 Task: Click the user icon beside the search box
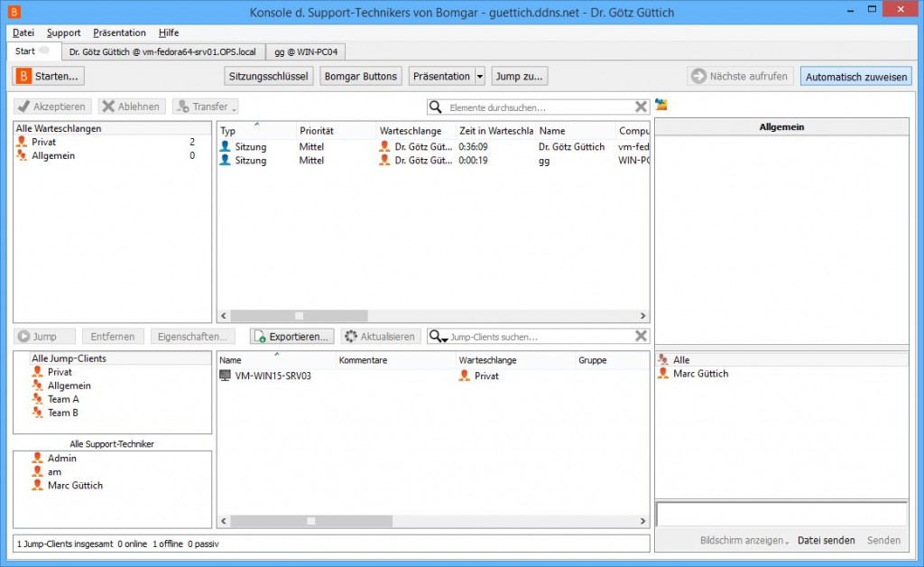click(x=659, y=106)
